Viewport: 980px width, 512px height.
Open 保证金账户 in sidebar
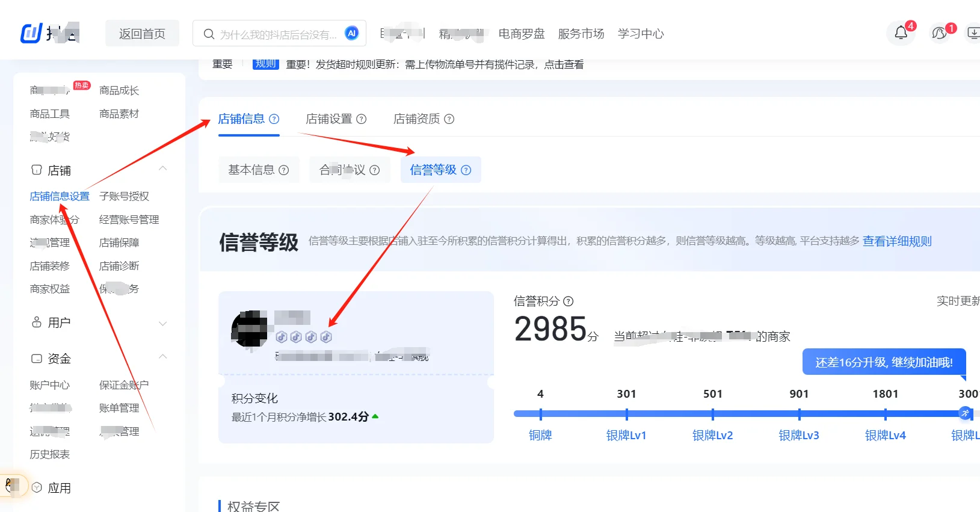(x=124, y=385)
